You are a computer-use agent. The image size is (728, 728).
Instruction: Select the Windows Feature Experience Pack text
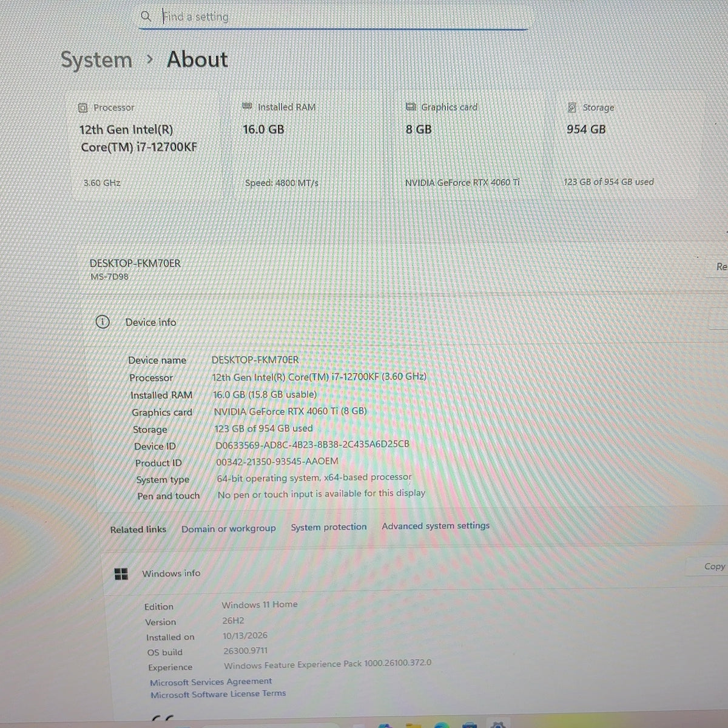[328, 664]
